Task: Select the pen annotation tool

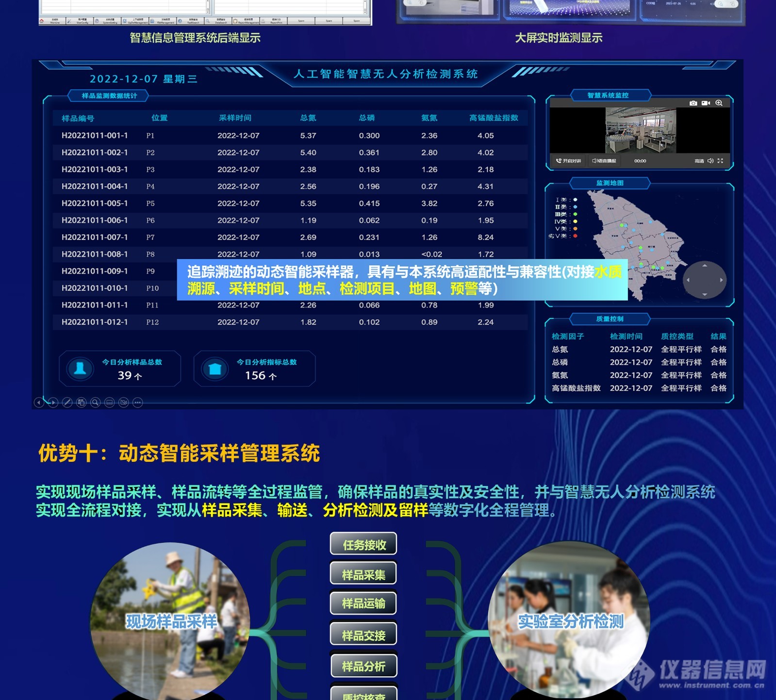Action: pos(67,402)
